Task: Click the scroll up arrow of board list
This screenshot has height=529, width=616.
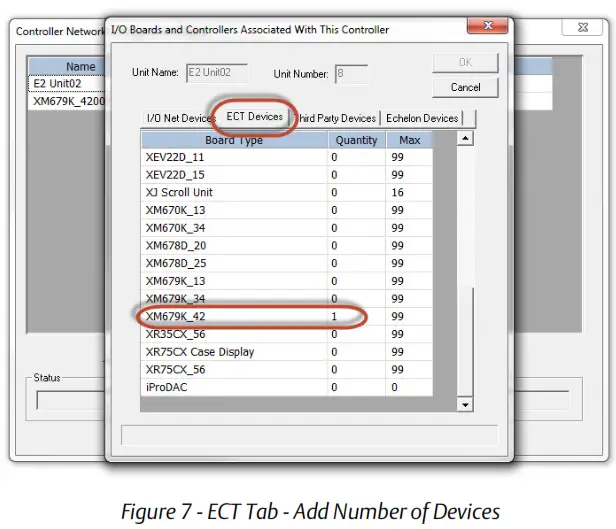Action: (x=465, y=138)
